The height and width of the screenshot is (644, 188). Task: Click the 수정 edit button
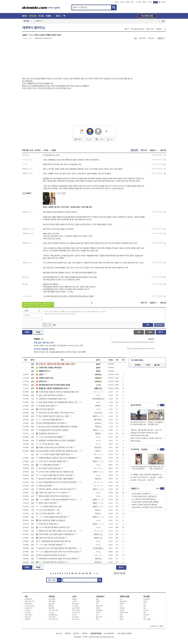pos(139,332)
